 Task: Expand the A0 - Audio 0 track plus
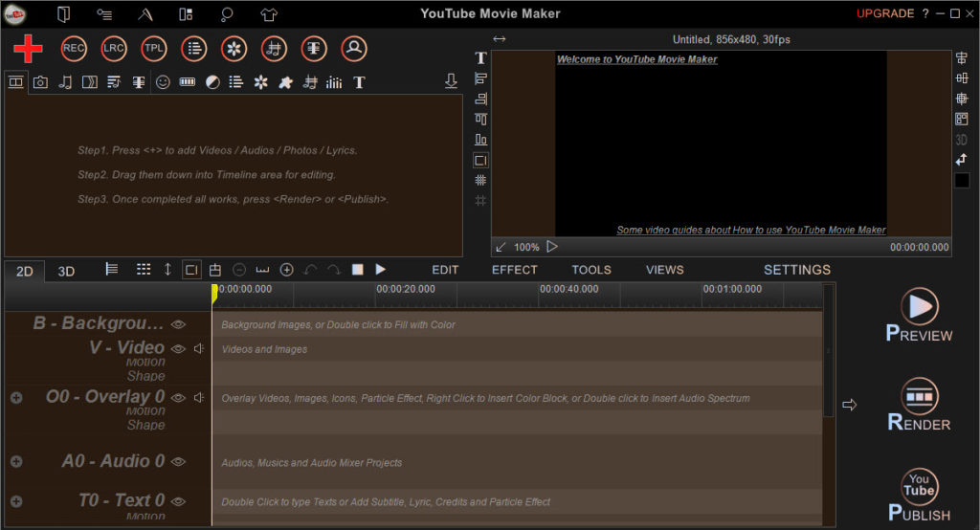[x=16, y=461]
